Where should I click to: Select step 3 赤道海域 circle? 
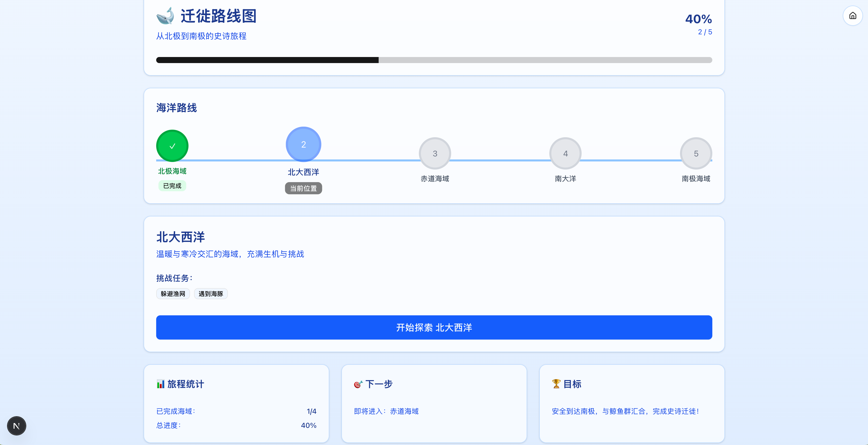435,154
